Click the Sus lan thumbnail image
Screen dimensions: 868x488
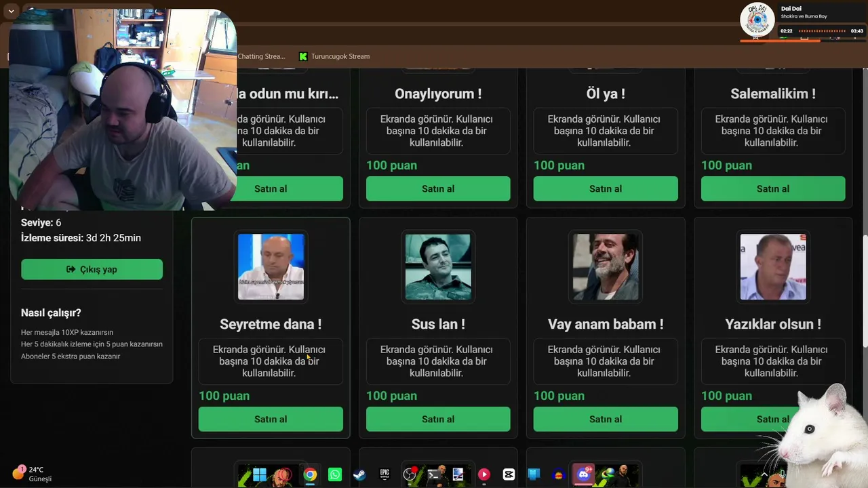tap(438, 266)
